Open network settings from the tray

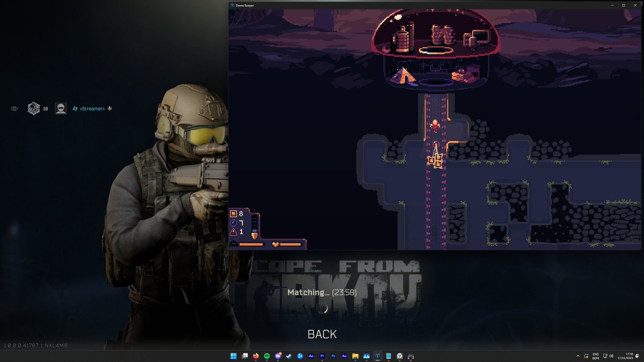605,356
